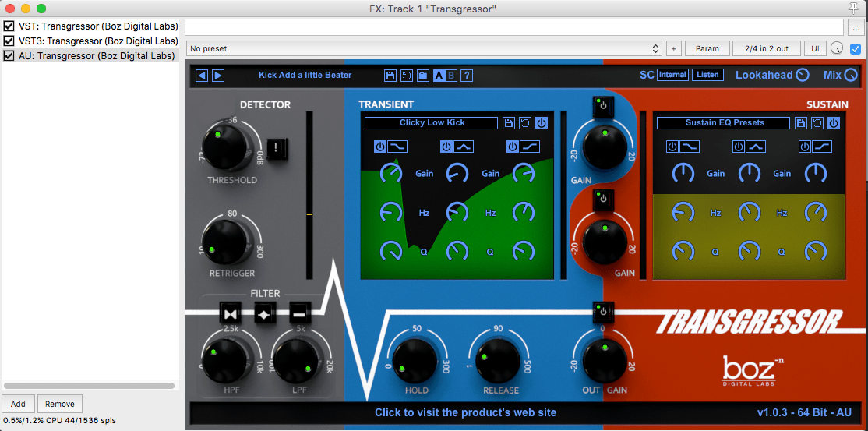Toggle Sustain low band power
The image size is (868, 431).
tap(672, 147)
